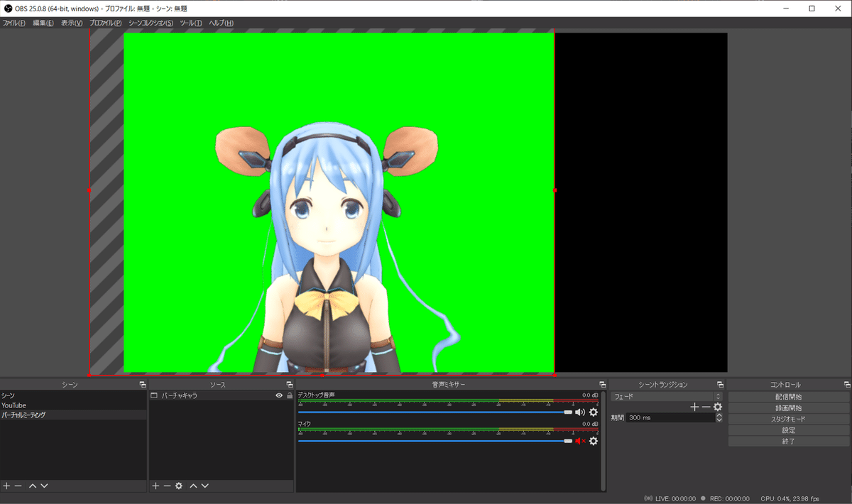Screen dimensions: 852x504
Task: Open the ヘルプ(H) menu
Action: [x=221, y=23]
